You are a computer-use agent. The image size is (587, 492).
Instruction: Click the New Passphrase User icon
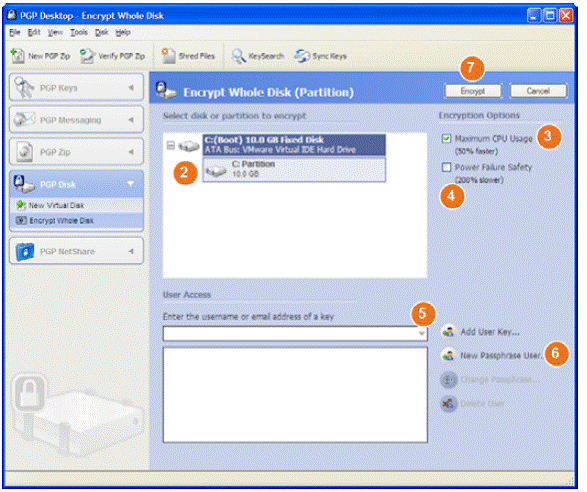[448, 355]
